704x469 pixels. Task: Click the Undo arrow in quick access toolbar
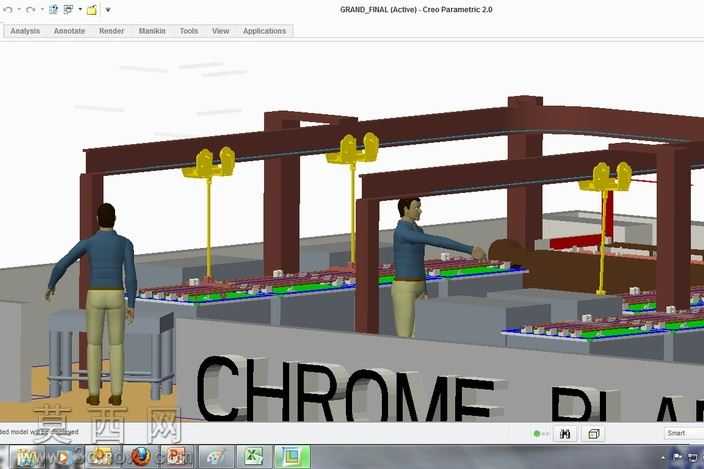(8, 9)
